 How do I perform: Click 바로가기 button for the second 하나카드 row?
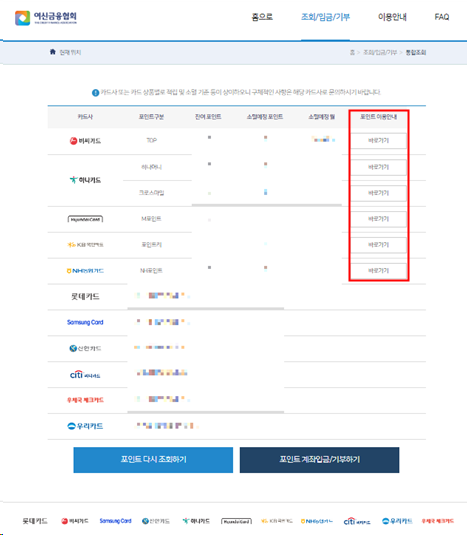(379, 193)
